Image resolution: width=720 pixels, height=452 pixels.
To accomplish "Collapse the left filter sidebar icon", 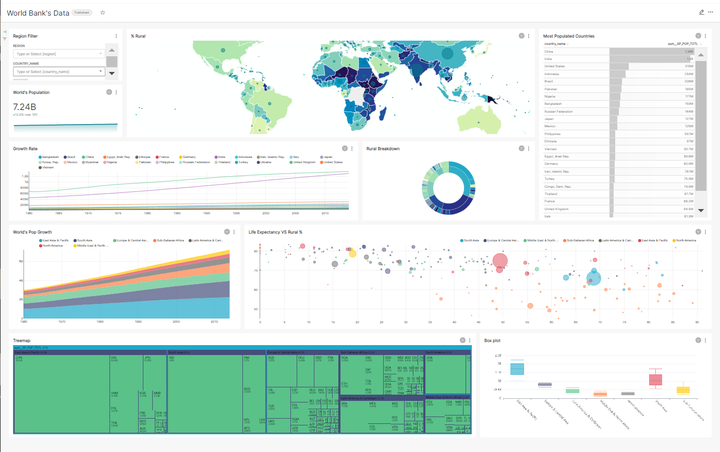I will click(5, 32).
